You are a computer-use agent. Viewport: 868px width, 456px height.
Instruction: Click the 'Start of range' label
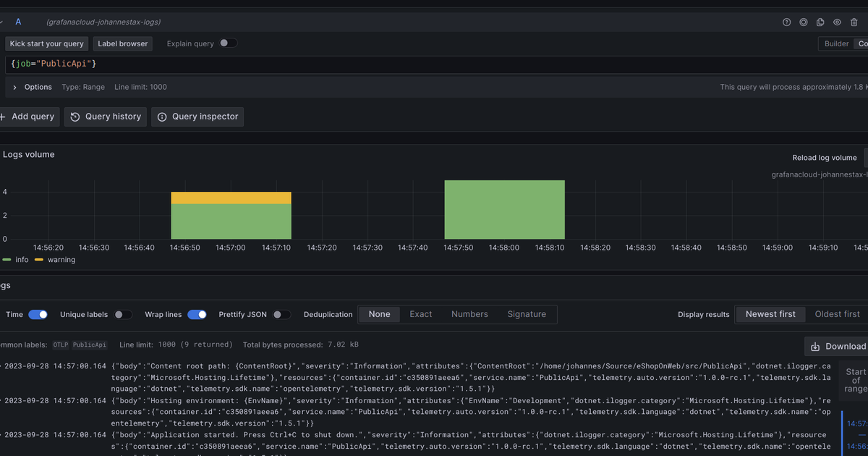click(x=856, y=380)
